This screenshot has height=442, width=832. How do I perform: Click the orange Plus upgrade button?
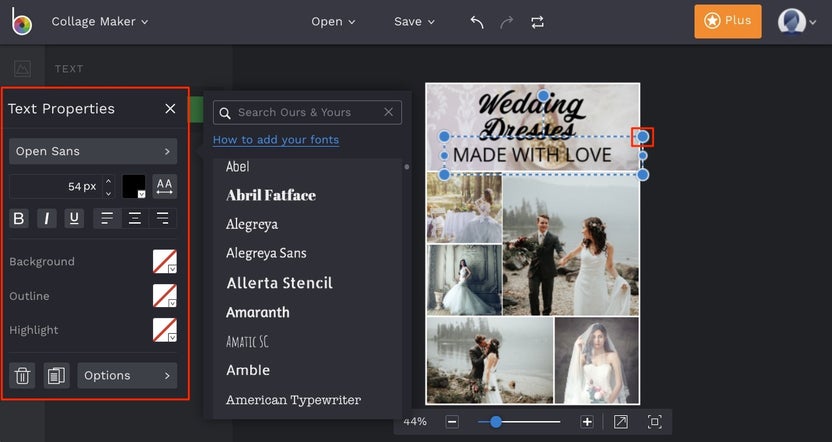pyautogui.click(x=727, y=21)
